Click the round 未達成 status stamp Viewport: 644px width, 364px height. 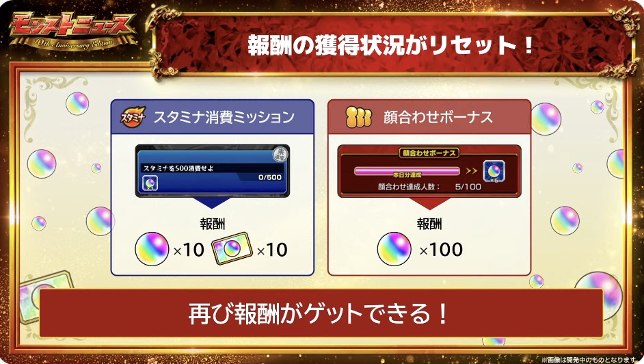tap(280, 155)
